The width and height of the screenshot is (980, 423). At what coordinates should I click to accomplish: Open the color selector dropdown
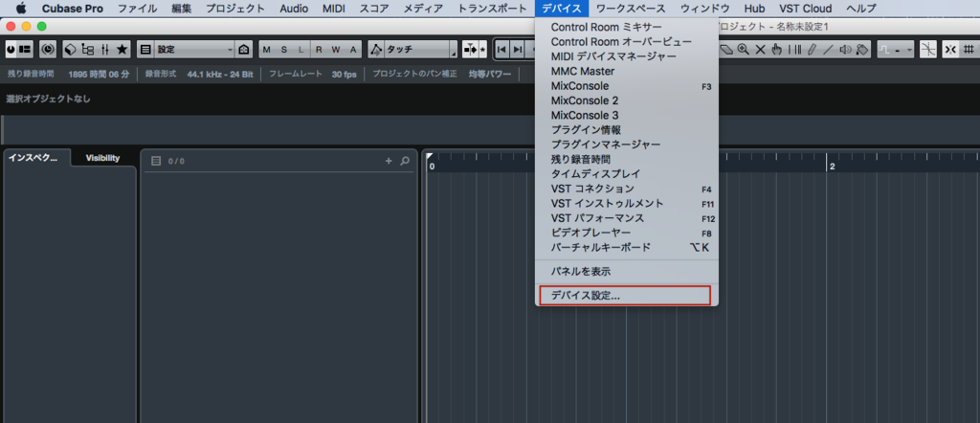pyautogui.click(x=896, y=50)
